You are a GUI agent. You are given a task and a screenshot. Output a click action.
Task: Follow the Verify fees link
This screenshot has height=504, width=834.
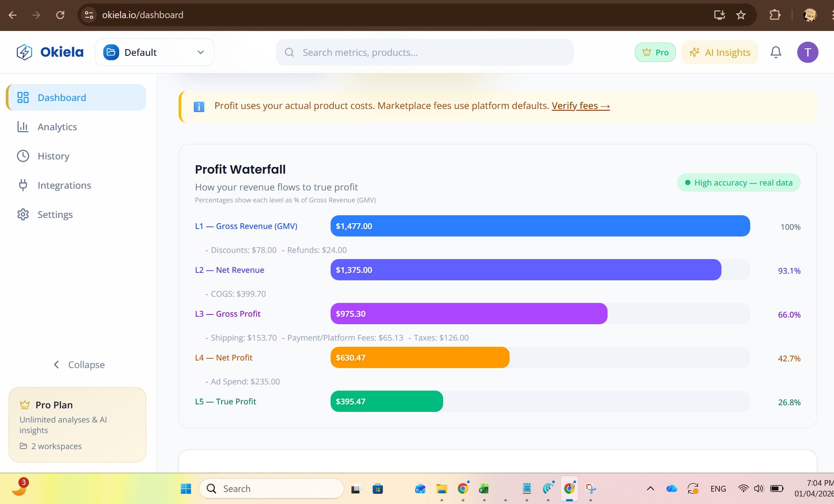[x=581, y=106]
